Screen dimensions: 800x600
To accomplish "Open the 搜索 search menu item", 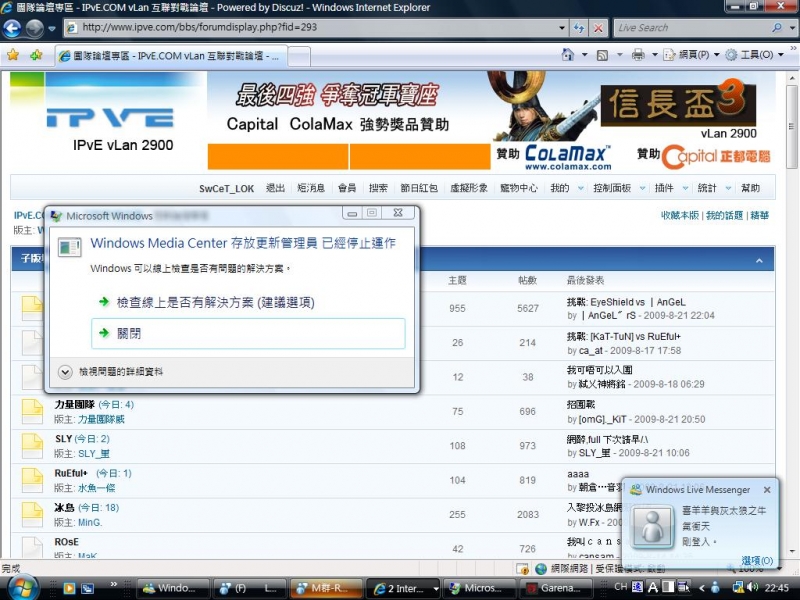I will tap(378, 188).
